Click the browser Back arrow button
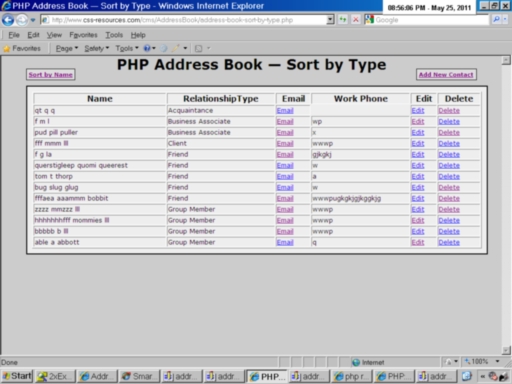 pyautogui.click(x=8, y=20)
